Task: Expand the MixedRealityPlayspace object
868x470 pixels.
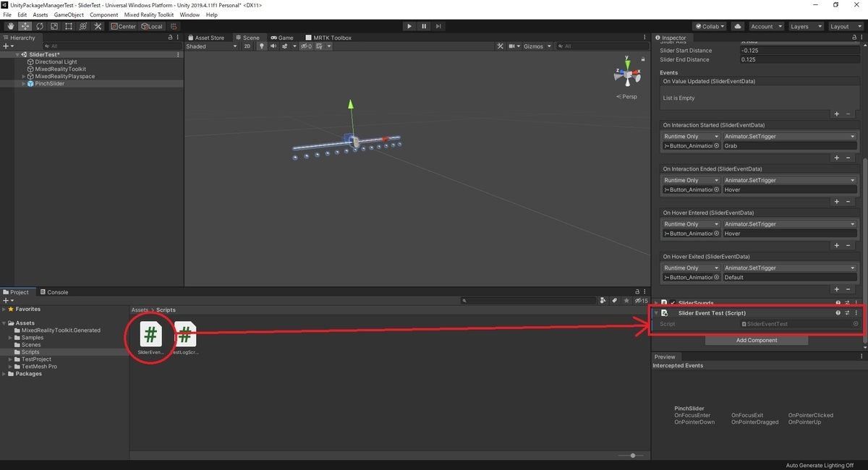Action: pos(24,77)
